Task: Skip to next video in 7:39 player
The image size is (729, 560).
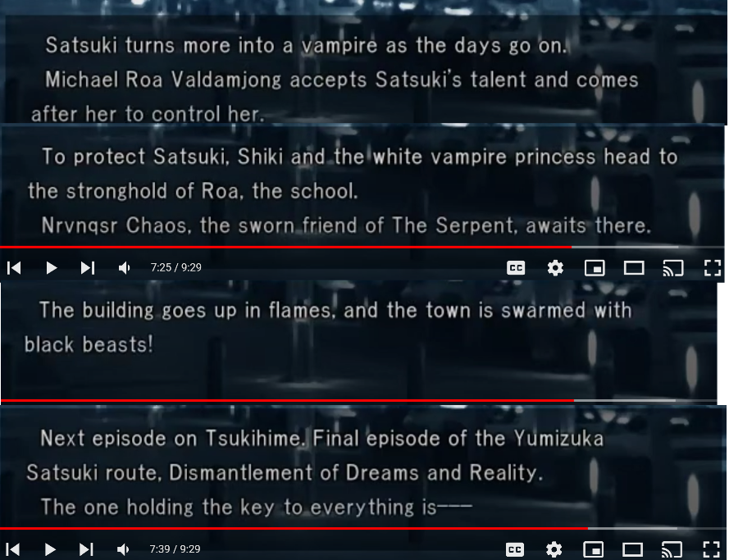Action: [x=86, y=549]
